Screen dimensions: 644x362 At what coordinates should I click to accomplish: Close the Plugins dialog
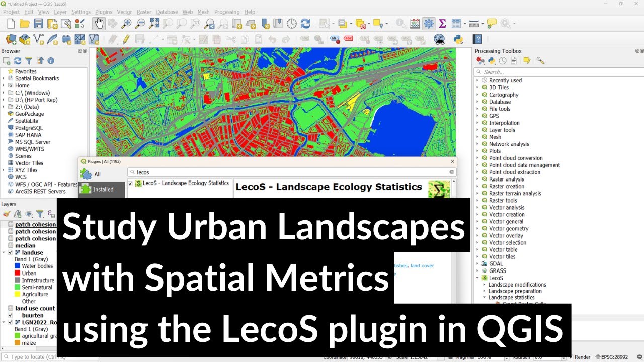(452, 161)
